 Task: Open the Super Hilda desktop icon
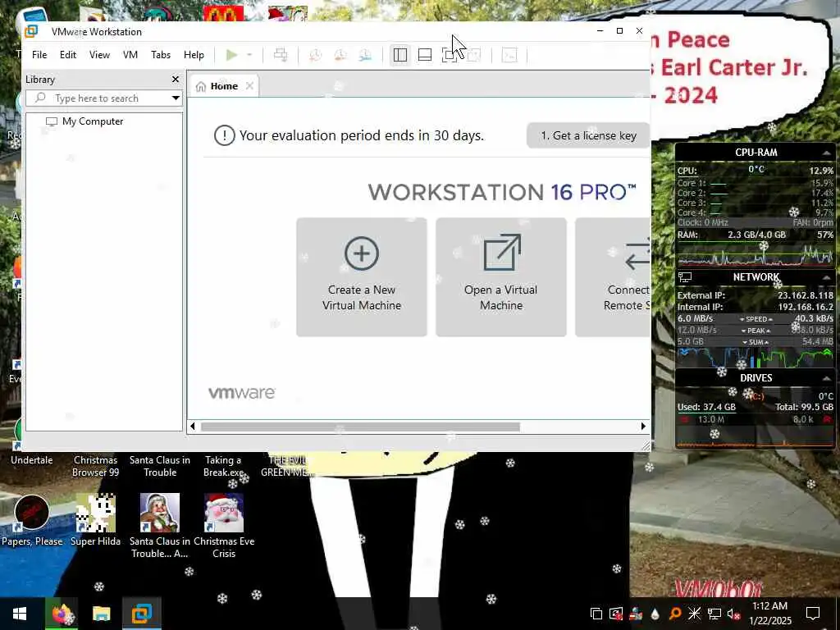click(x=95, y=521)
